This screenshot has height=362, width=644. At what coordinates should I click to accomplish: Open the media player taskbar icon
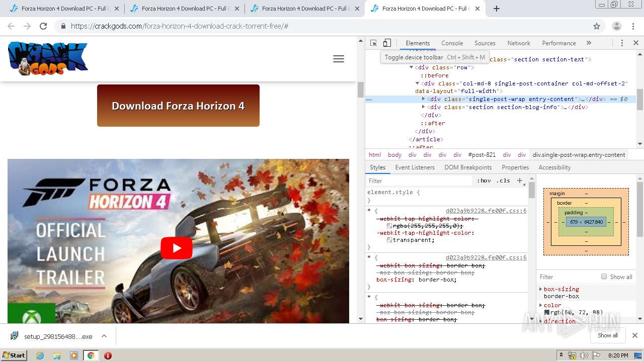74,355
